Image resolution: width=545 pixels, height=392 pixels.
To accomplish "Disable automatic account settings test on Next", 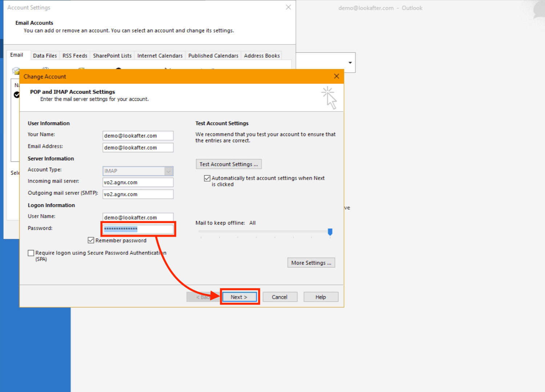I will click(207, 178).
